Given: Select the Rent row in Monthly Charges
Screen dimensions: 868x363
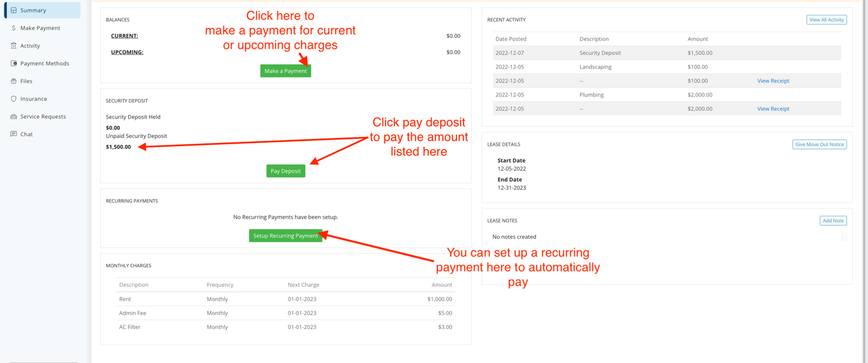Looking at the screenshot, I should pos(285,299).
